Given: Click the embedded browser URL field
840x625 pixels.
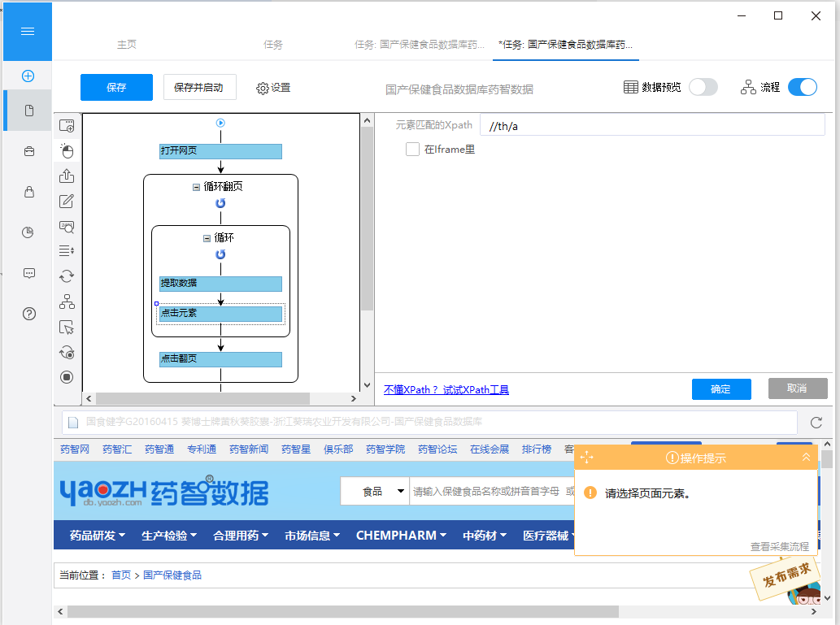Looking at the screenshot, I should [429, 422].
